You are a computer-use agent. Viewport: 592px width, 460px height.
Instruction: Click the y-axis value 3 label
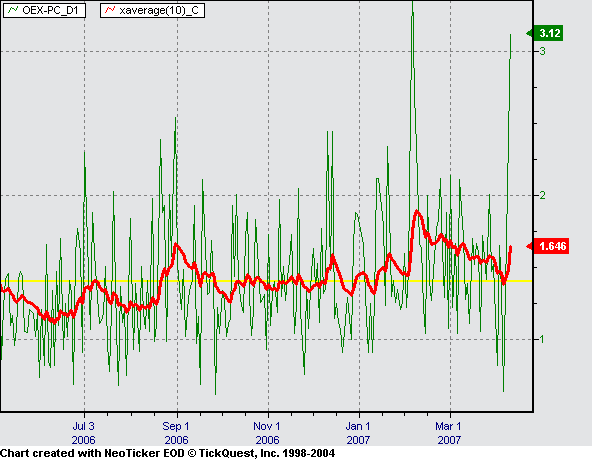coord(542,51)
